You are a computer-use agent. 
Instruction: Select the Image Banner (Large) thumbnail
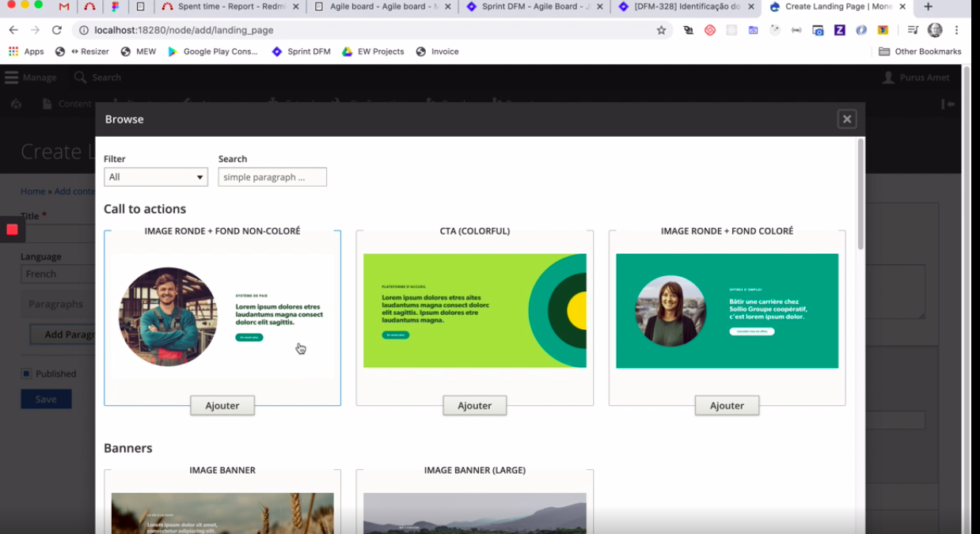click(475, 513)
